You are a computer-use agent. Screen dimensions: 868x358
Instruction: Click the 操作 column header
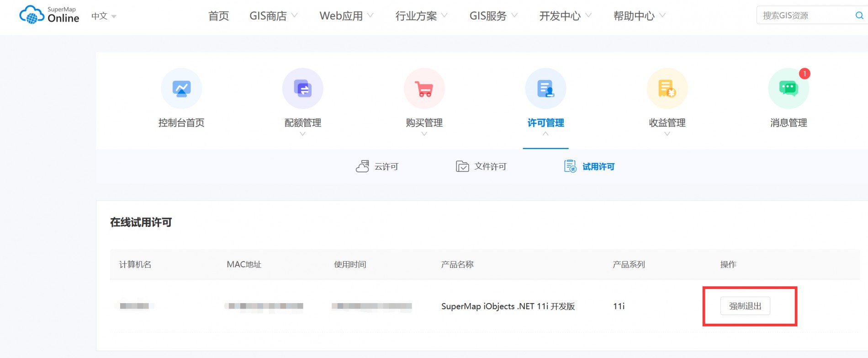(728, 264)
